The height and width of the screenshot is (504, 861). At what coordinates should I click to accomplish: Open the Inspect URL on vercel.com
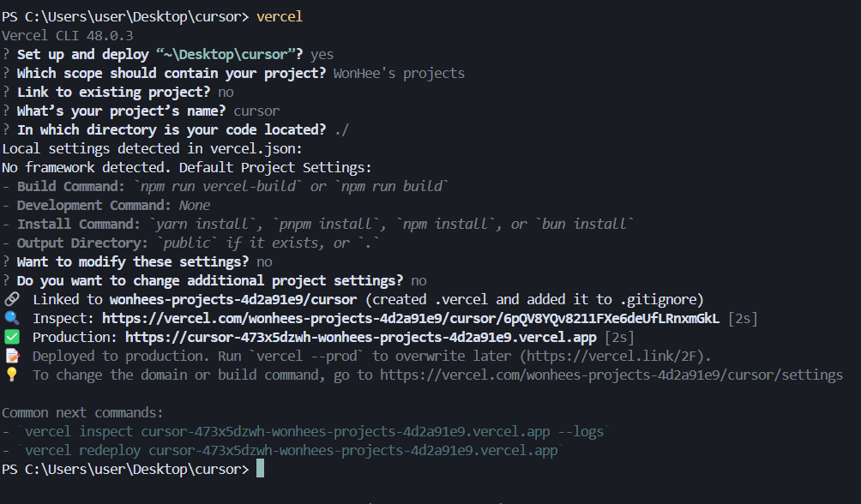[x=411, y=318]
